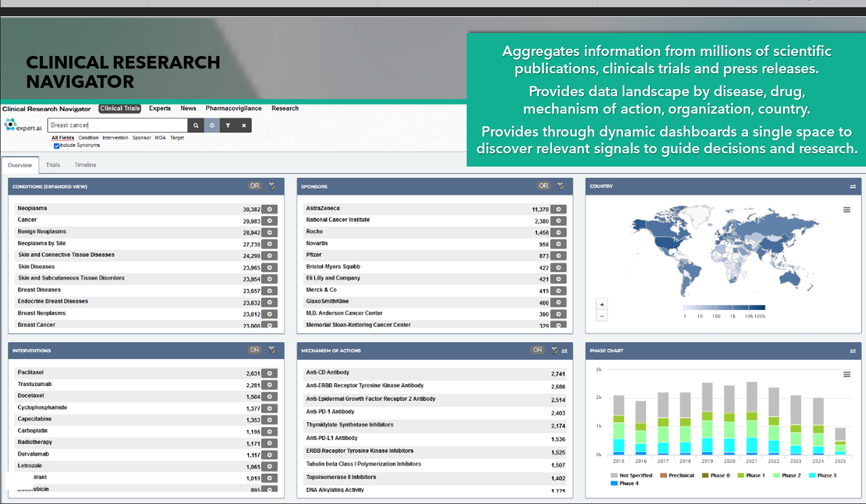Restrict search to Sponsor field

pyautogui.click(x=142, y=138)
